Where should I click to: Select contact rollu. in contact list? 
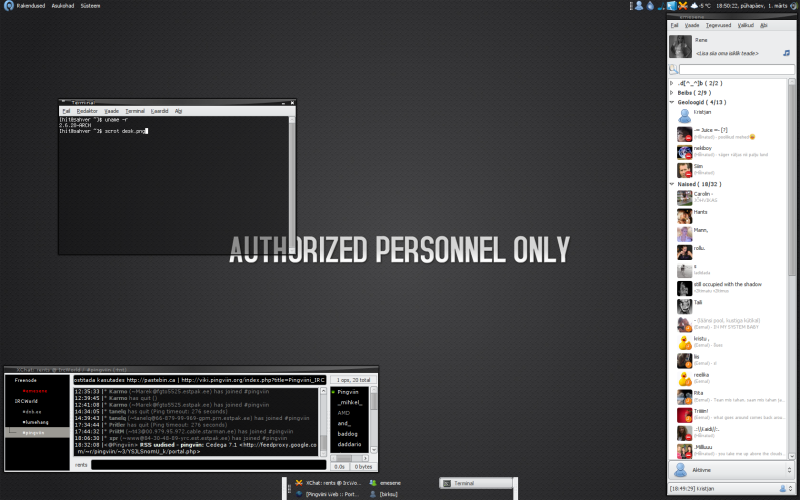[x=728, y=252]
